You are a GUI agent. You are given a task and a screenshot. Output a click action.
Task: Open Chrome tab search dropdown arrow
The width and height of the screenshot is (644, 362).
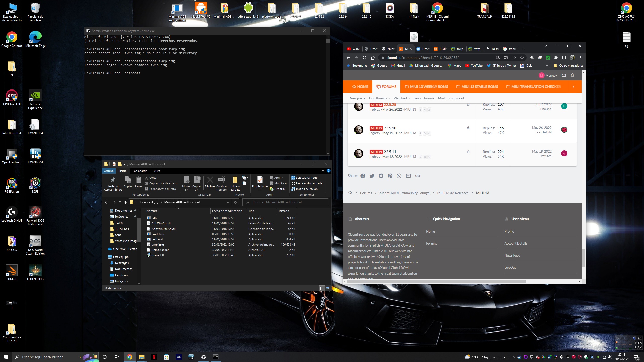click(545, 46)
